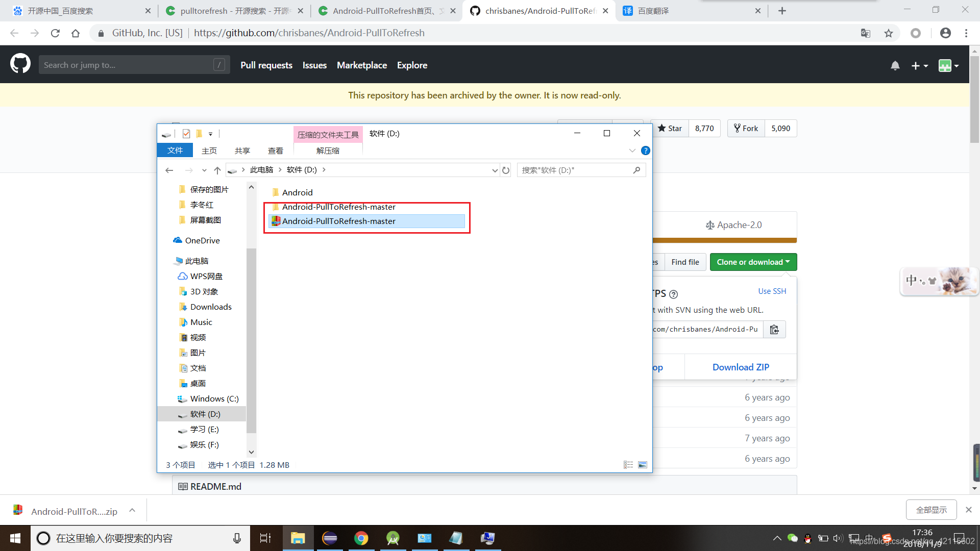This screenshot has width=980, height=551.
Task: Open Chrome from the taskbar
Action: point(361,538)
